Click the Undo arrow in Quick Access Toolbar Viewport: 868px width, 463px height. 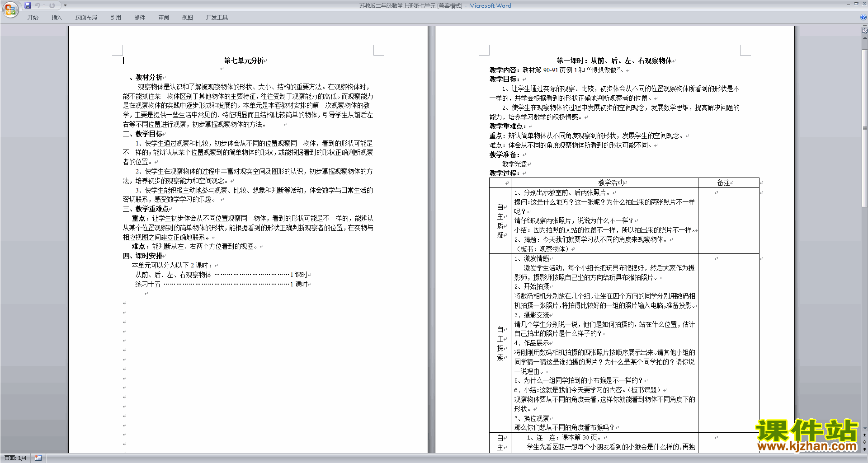[38, 5]
